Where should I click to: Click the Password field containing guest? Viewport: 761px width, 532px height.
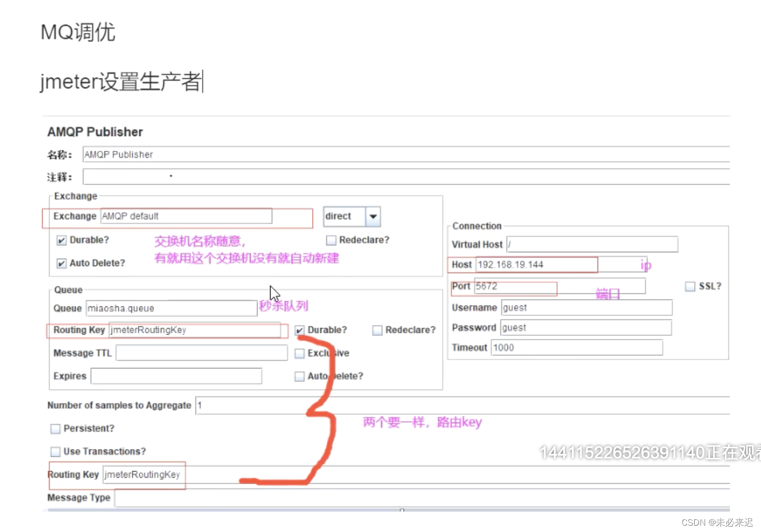pyautogui.click(x=586, y=328)
